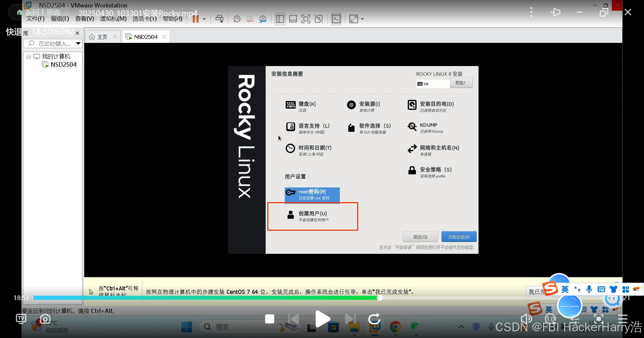
Task: Click the console view toolbar icon
Action: 336,19
